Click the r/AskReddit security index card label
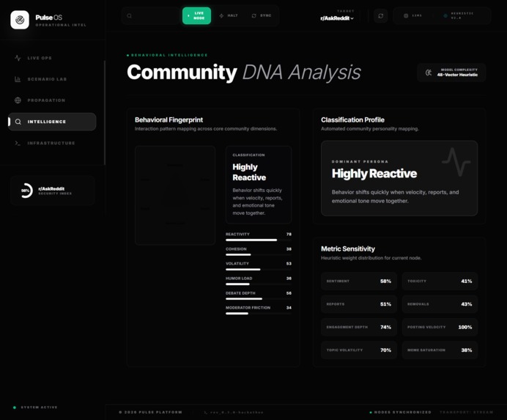This screenshot has height=420, width=507. click(55, 191)
